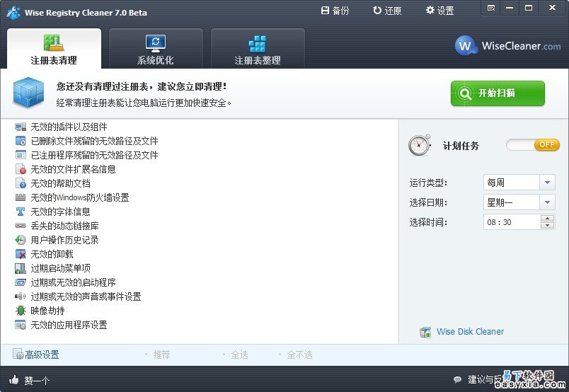Start scanning with 开始扫描 button

click(498, 93)
